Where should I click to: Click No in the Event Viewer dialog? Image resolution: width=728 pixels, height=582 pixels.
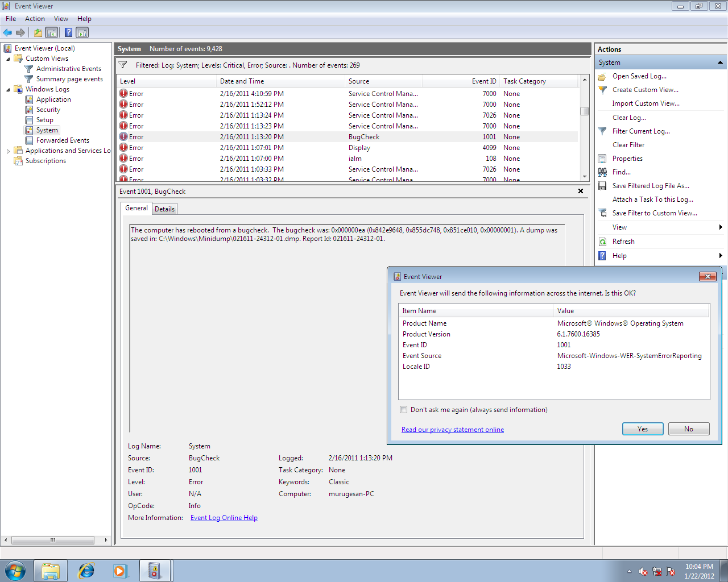[689, 429]
